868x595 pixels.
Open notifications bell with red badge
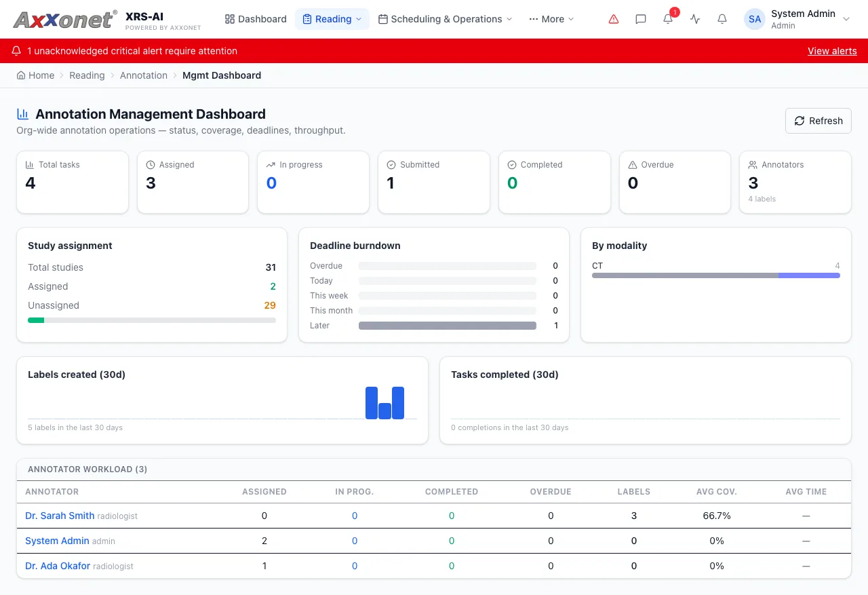coord(669,18)
